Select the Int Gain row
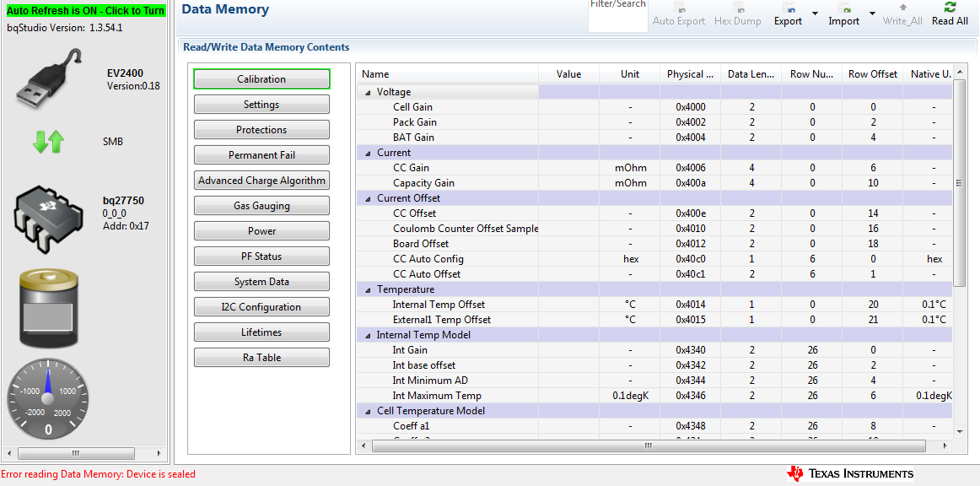The width and height of the screenshot is (980, 486). click(x=654, y=350)
